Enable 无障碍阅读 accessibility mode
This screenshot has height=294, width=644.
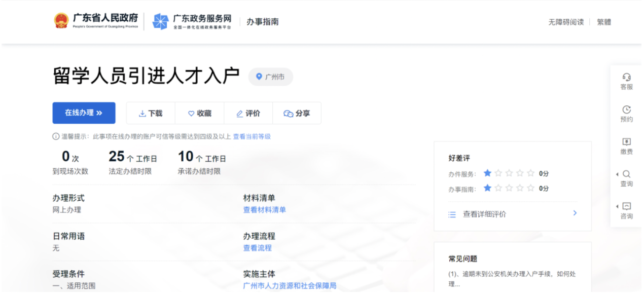tap(565, 22)
